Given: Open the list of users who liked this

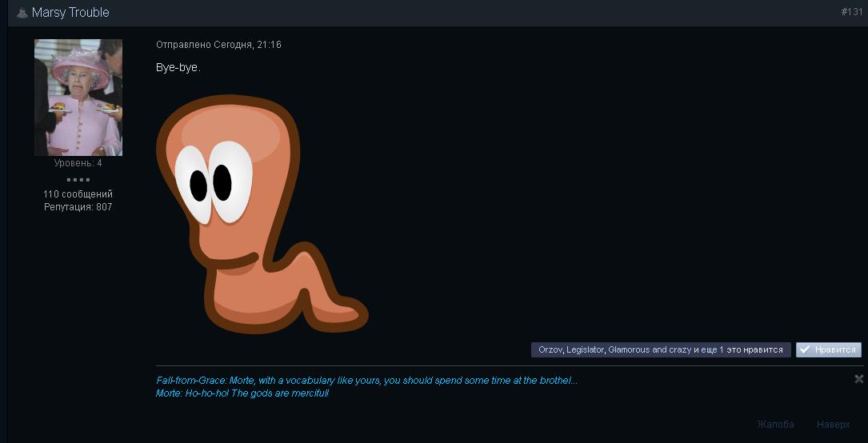Looking at the screenshot, I should (661, 349).
